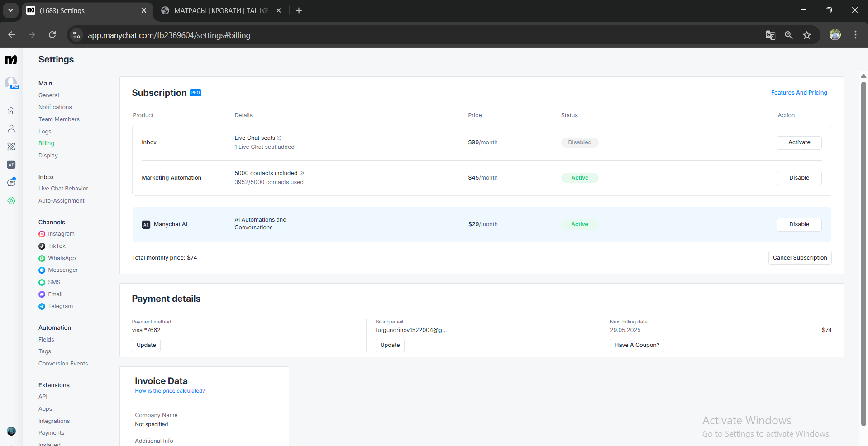This screenshot has height=446, width=868.
Task: Open the AI sidebar icon
Action: point(11,165)
